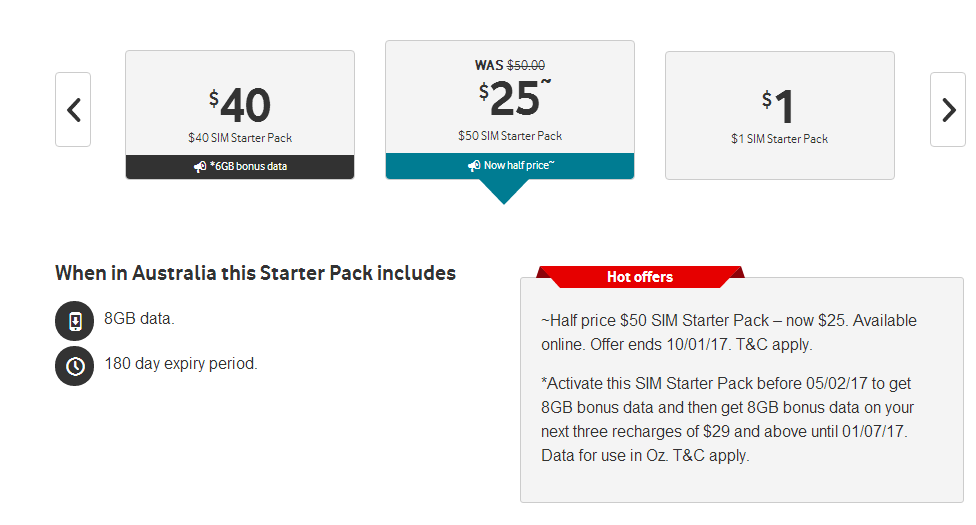Image resolution: width=976 pixels, height=525 pixels.
Task: Click the previous carousel arrow
Action: pos(73,110)
